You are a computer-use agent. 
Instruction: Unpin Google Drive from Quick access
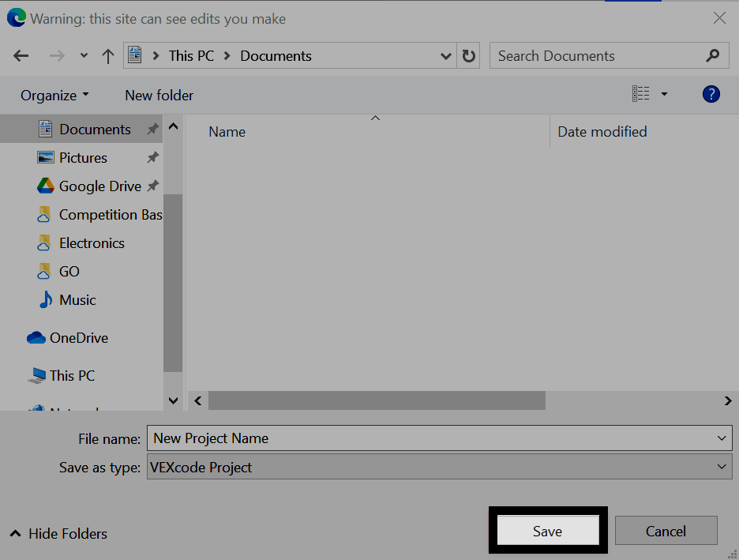[x=152, y=186]
